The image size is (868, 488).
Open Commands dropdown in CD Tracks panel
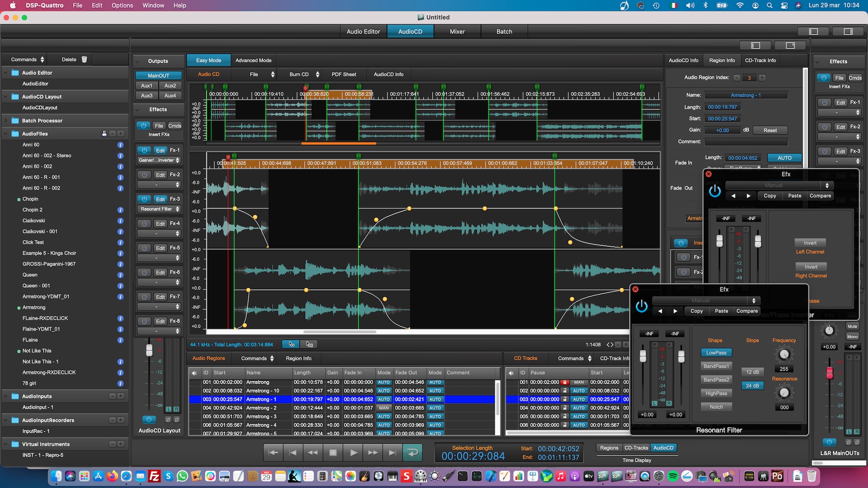click(575, 358)
